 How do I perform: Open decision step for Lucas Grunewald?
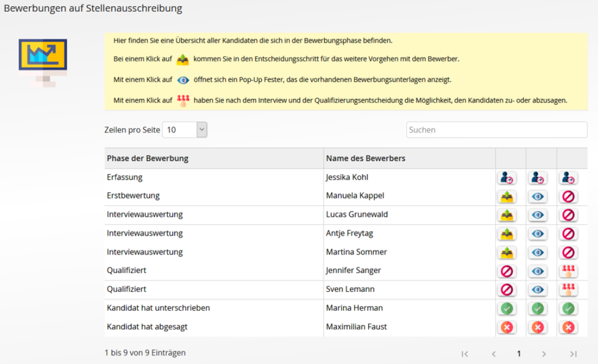coord(507,215)
